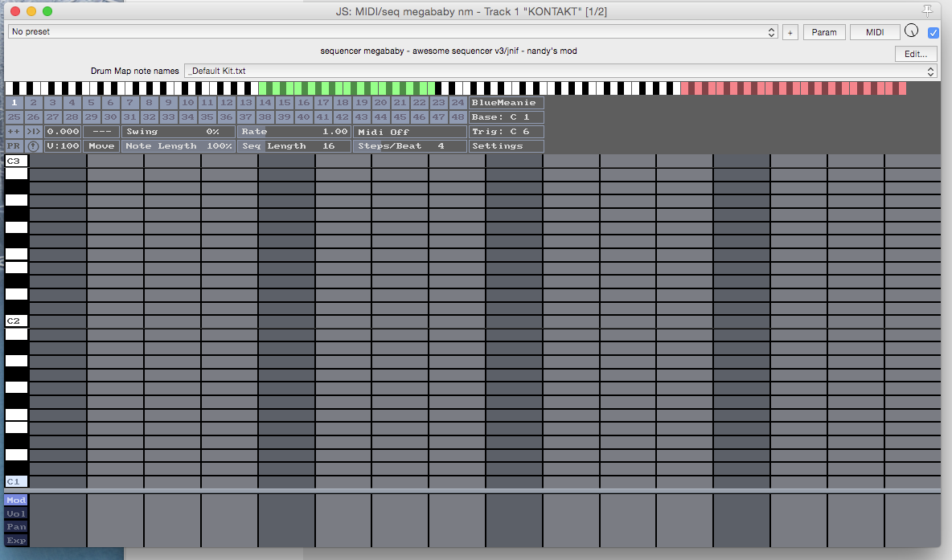Screen dimensions: 952x560
Task: Select pattern 2
Action: 34,103
